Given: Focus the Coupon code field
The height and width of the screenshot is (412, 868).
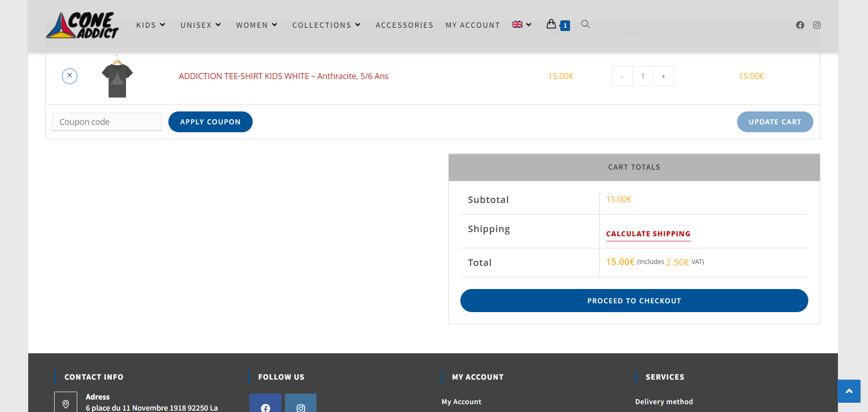Looking at the screenshot, I should (107, 122).
